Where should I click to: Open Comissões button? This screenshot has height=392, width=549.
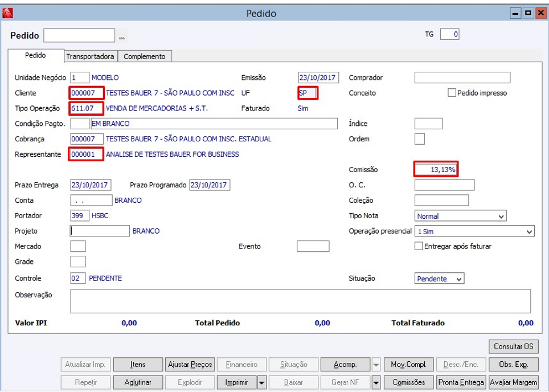(x=409, y=382)
